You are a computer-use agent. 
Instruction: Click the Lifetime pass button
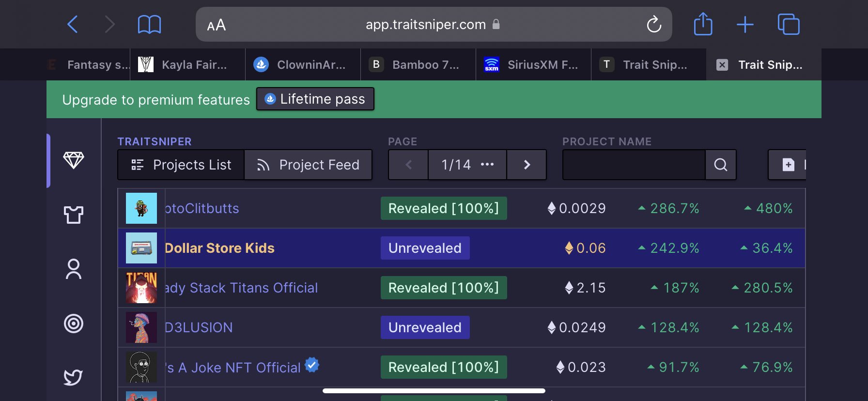pos(315,99)
